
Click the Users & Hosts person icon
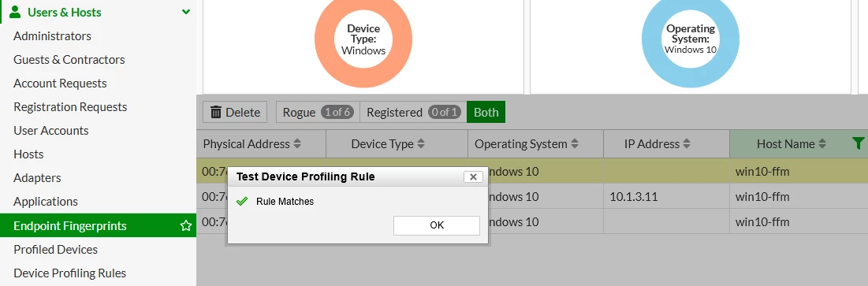16,12
